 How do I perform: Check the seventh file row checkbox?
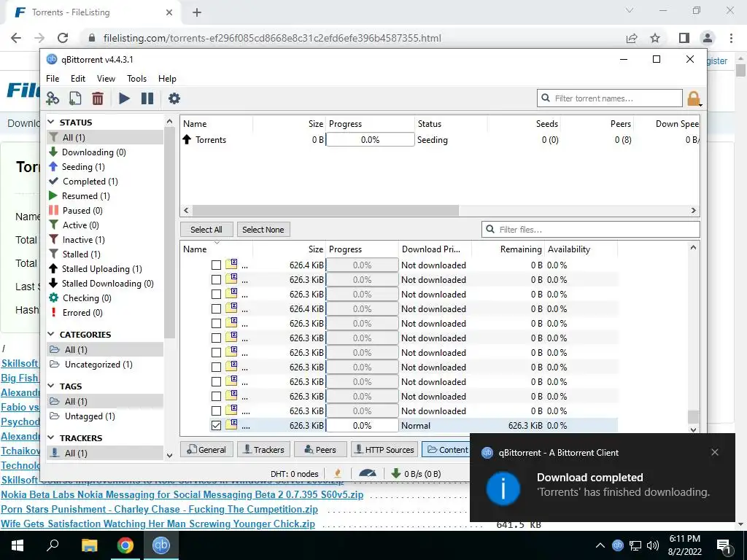point(216,353)
